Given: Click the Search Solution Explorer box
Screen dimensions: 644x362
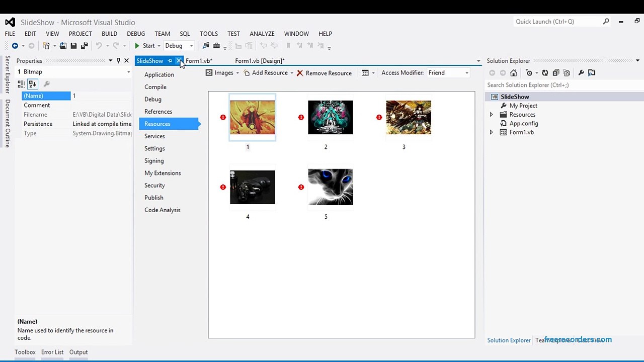Looking at the screenshot, I should (563, 85).
